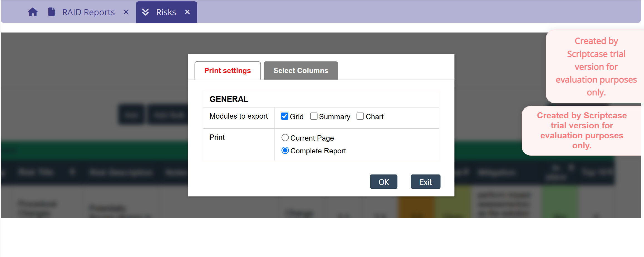644x257 pixels.
Task: Choose the Current Page radio option
Action: pos(285,138)
